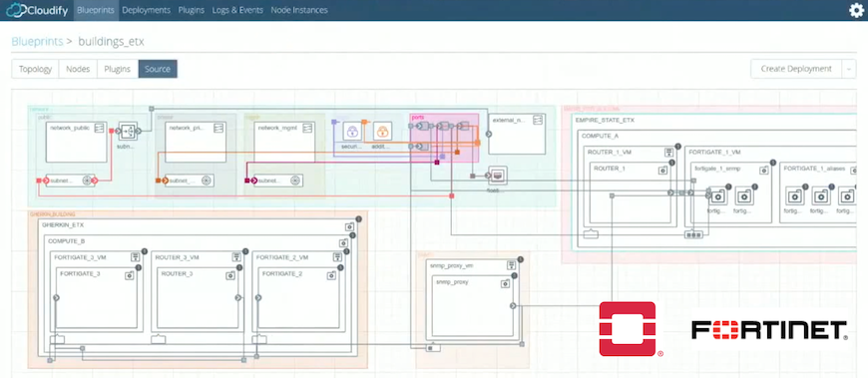Click the purple security group lock icon
Viewport: 868px width, 378px height.
[x=351, y=132]
